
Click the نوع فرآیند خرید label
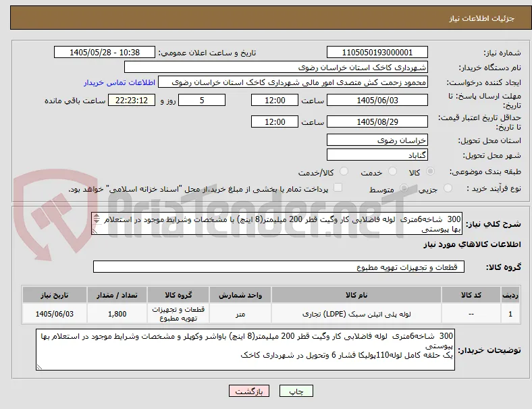(x=494, y=188)
